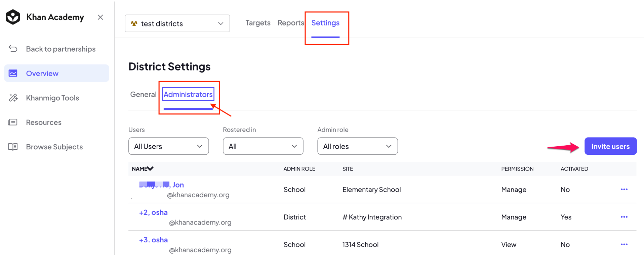644x255 pixels.
Task: Click the Elementary School site cell
Action: [x=371, y=190]
